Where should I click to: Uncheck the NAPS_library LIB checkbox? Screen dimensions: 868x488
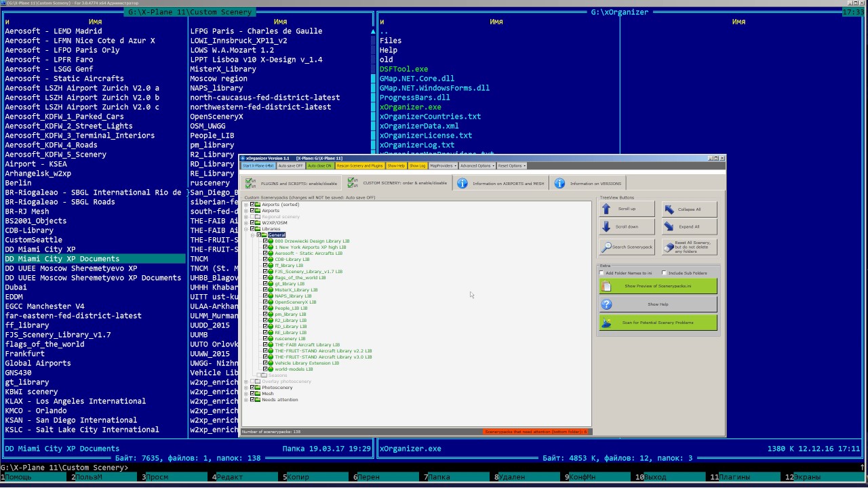pos(265,296)
